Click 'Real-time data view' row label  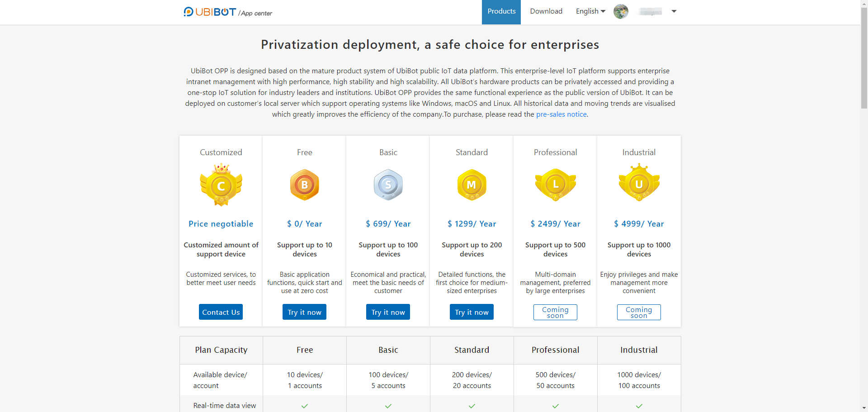225,406
